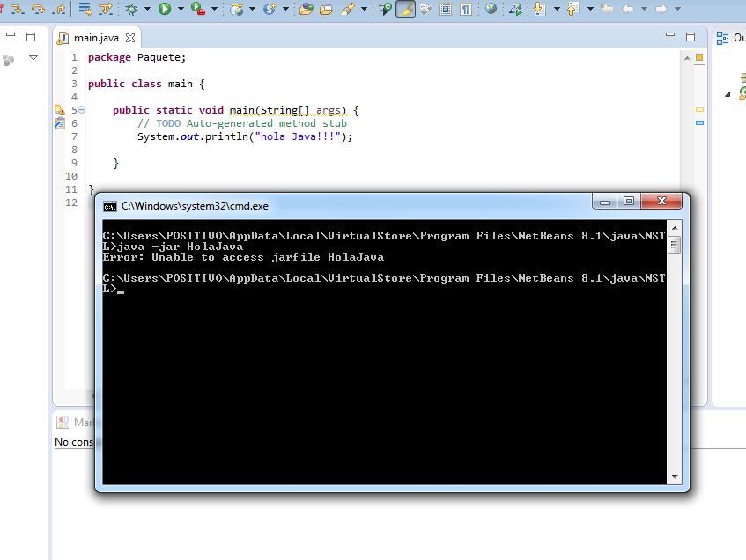Click the Open Type folder icon
This screenshot has width=746, height=560.
click(307, 9)
